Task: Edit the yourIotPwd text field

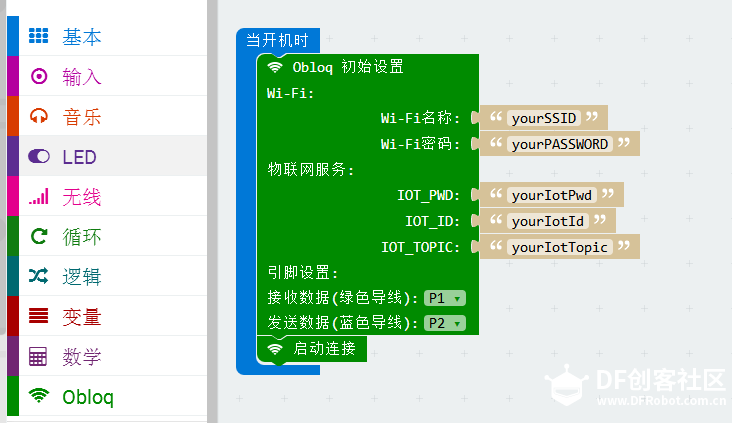Action: coord(551,194)
